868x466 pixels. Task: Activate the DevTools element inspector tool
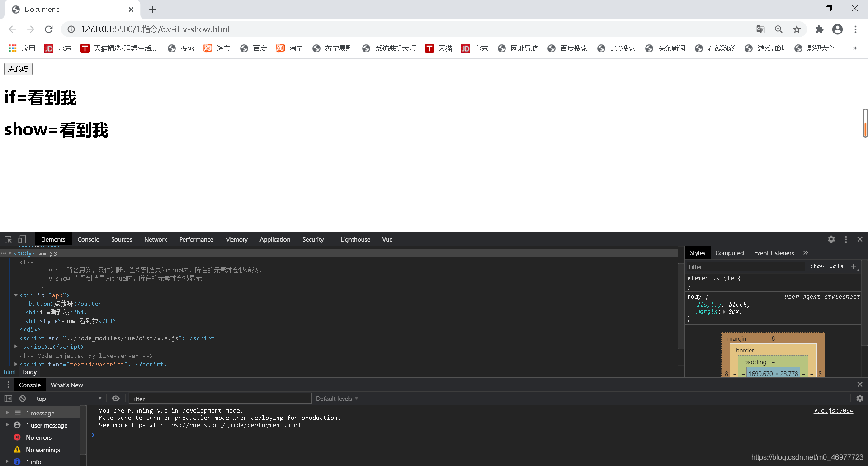point(8,239)
